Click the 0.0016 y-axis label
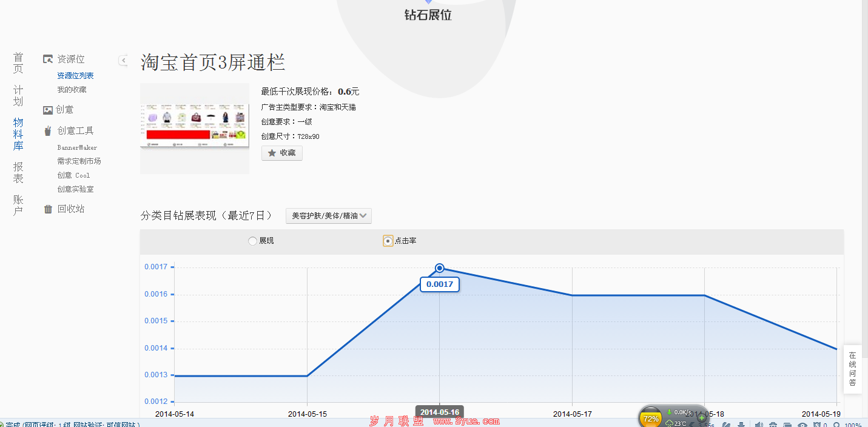Viewport: 868px width, 427px height. pos(156,294)
